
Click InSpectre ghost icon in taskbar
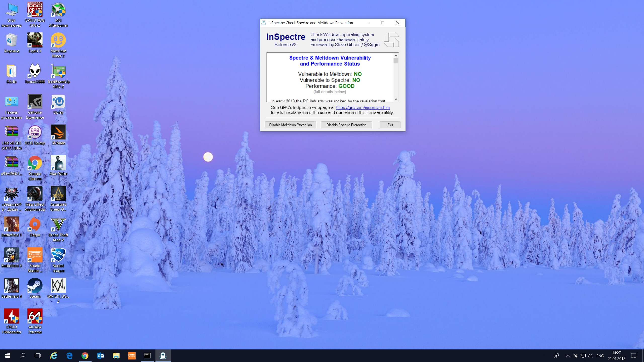(163, 355)
